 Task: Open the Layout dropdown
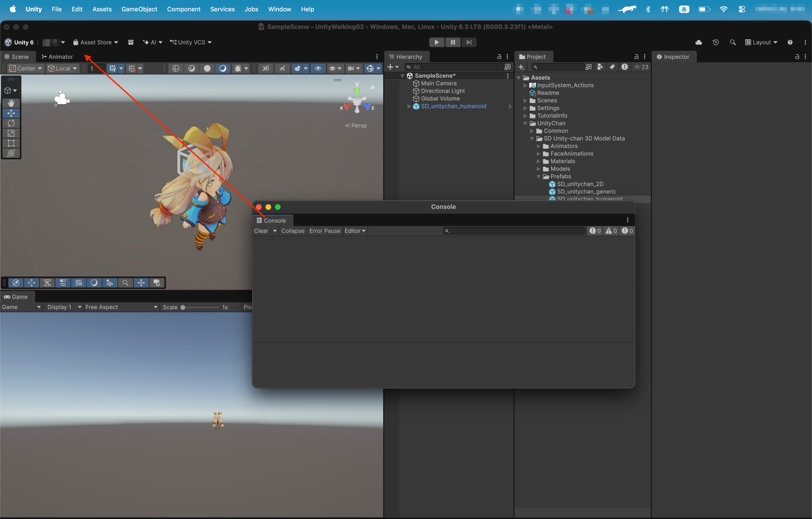(761, 42)
